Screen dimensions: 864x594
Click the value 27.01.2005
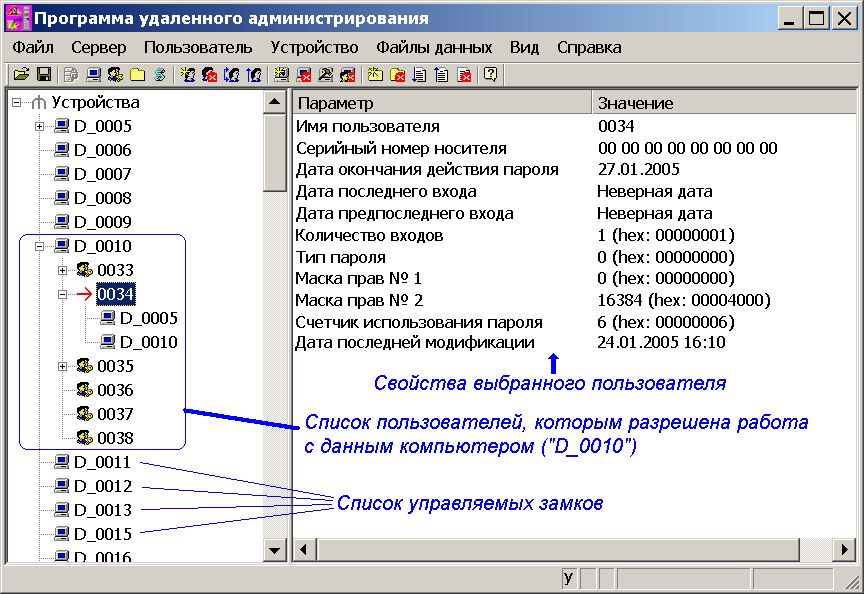pos(639,169)
